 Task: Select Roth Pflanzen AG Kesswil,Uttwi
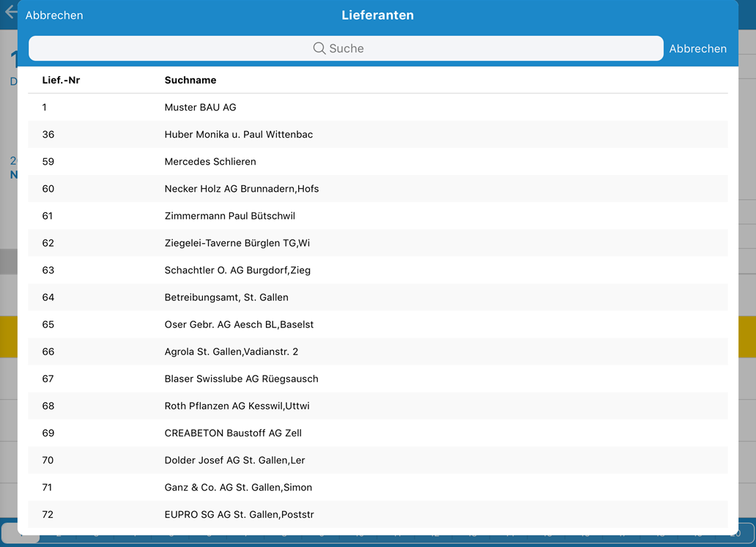pyautogui.click(x=377, y=406)
